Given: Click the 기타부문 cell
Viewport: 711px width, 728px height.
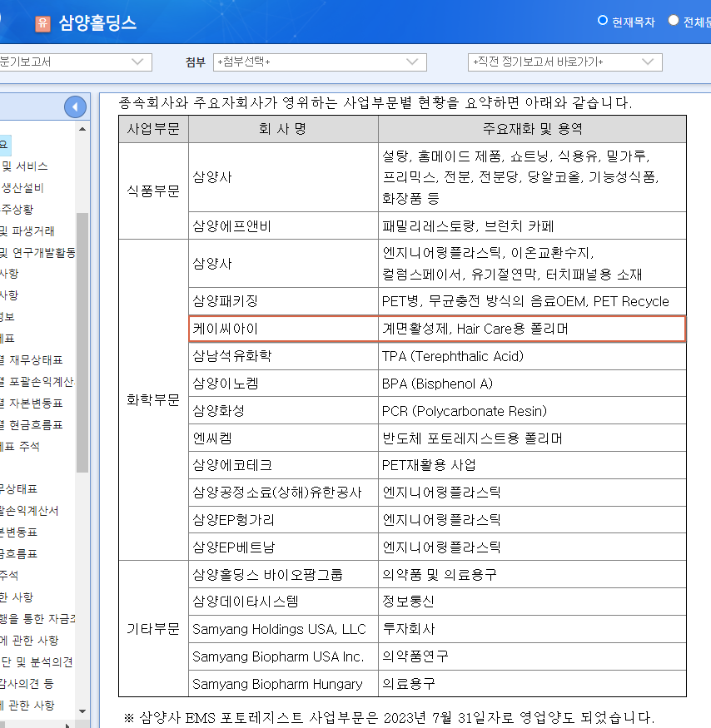Looking at the screenshot, I should [x=153, y=629].
